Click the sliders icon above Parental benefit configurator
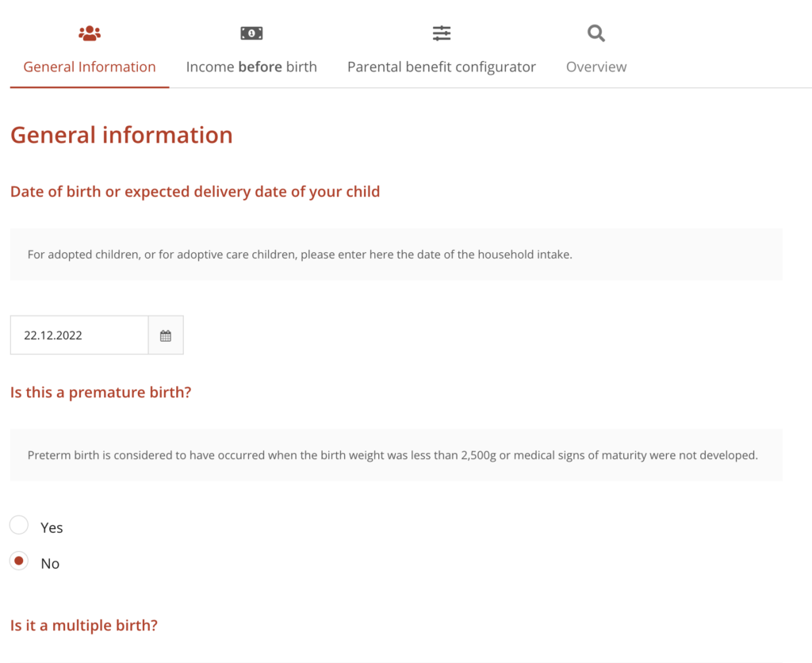Image resolution: width=812 pixels, height=663 pixels. pos(442,33)
